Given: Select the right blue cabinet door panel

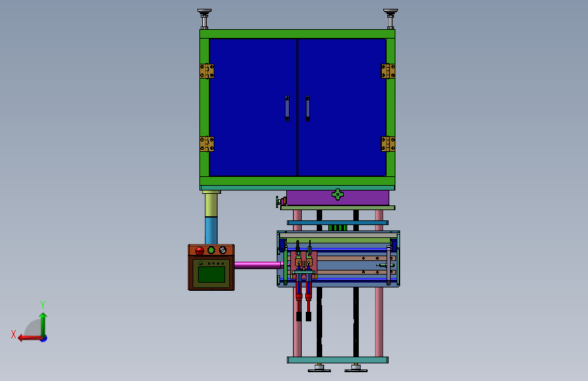Looking at the screenshot, I should coord(342,107).
